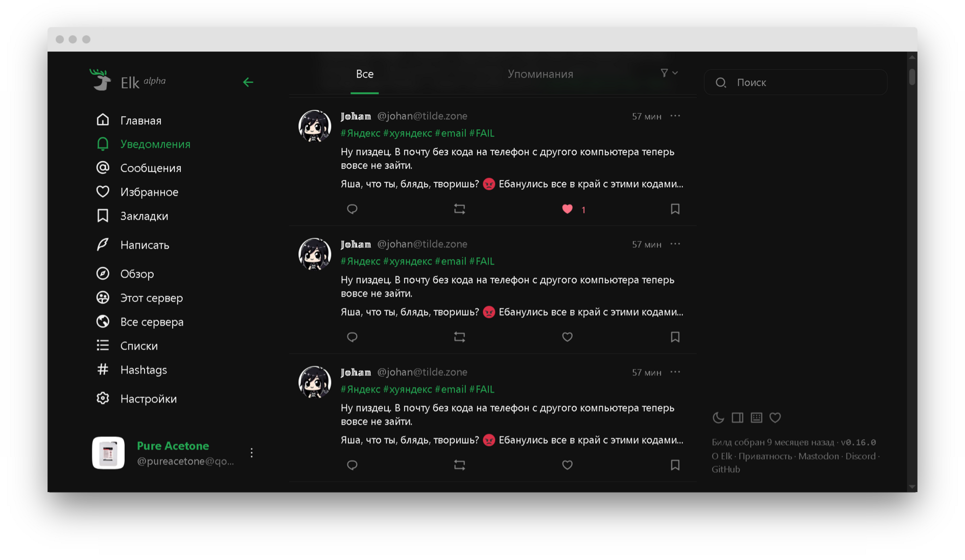Unfavorite the first post with red heart
Image resolution: width=965 pixels, height=560 pixels.
[x=567, y=209]
